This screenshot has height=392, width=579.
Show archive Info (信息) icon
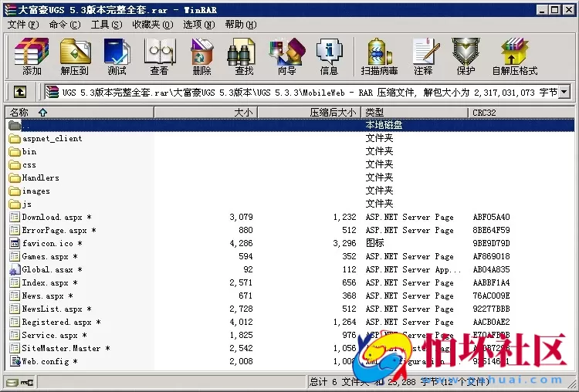tap(329, 56)
